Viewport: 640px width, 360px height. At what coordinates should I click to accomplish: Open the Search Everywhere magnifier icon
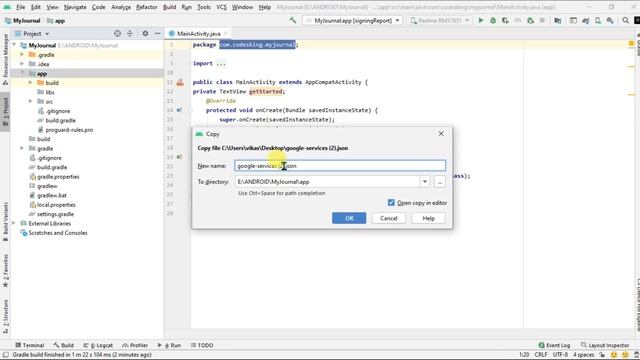625,20
